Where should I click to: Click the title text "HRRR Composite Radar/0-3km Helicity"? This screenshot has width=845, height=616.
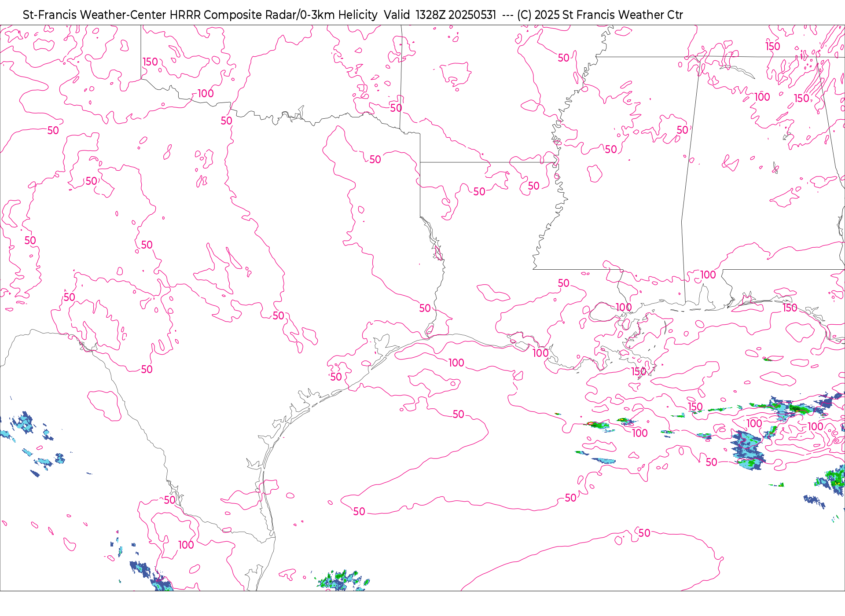(x=273, y=15)
